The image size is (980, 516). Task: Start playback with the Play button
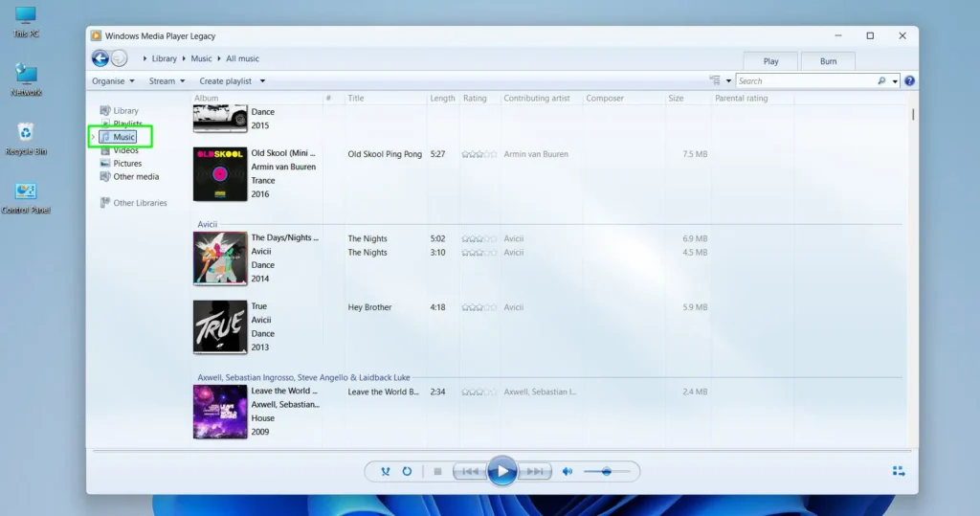point(501,472)
